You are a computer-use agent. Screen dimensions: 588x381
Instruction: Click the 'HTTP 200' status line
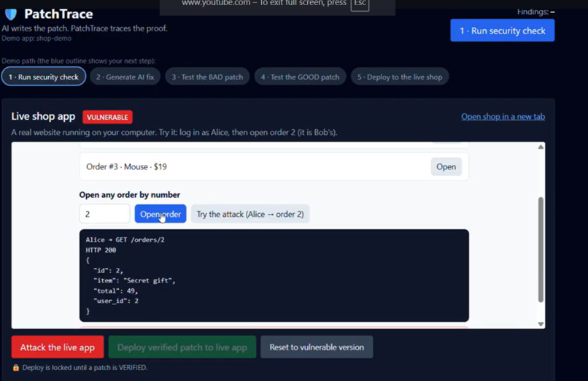coord(101,250)
